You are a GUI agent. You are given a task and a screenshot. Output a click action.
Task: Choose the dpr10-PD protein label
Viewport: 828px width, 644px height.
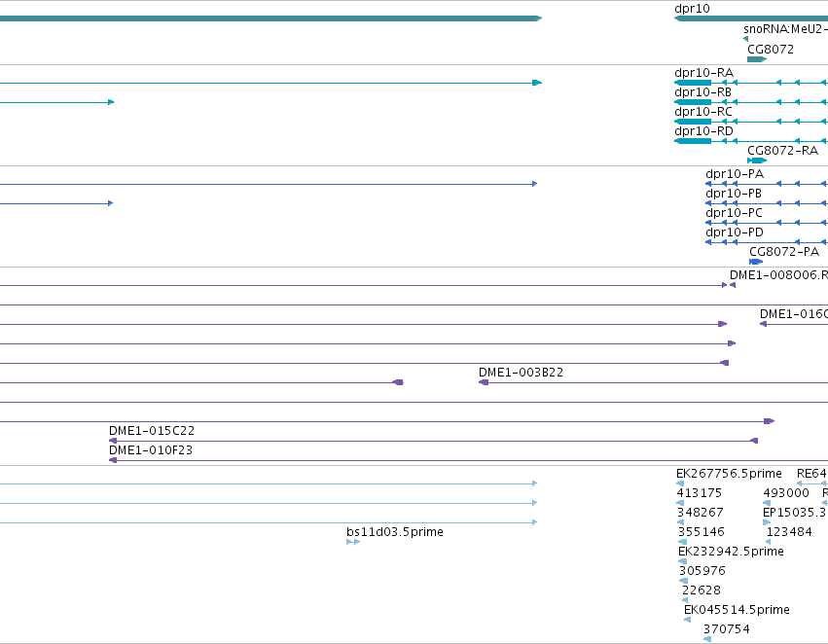735,233
